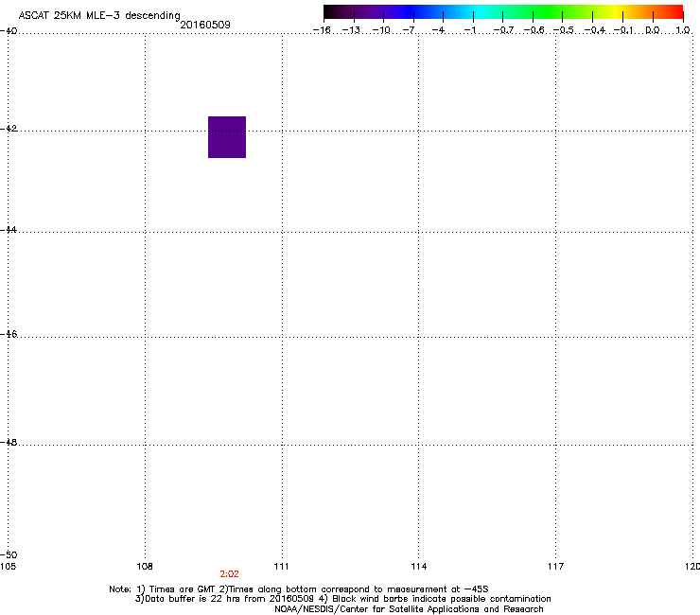Click the -0.1 color scale label
700x615 pixels.
point(623,30)
